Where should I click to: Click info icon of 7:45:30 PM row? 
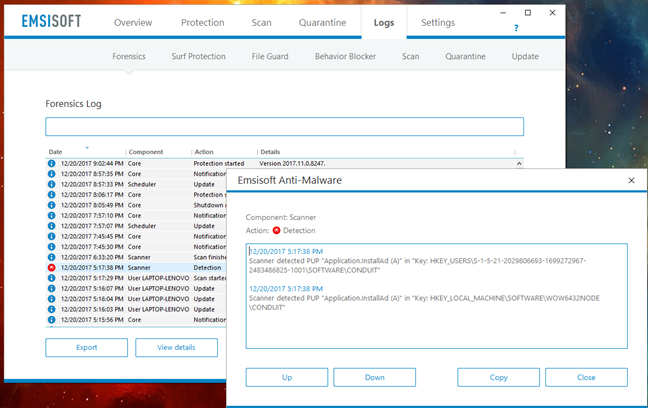[x=51, y=246]
